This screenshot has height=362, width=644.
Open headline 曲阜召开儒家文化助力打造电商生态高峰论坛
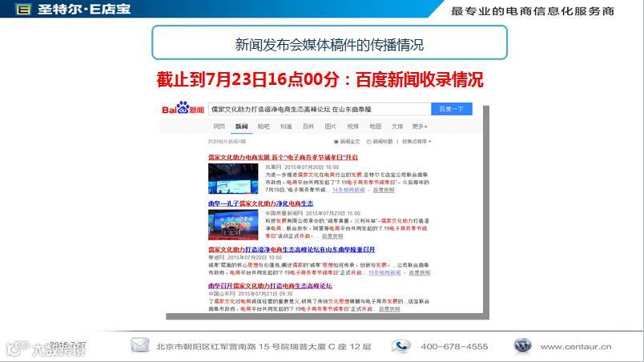[x=270, y=286]
